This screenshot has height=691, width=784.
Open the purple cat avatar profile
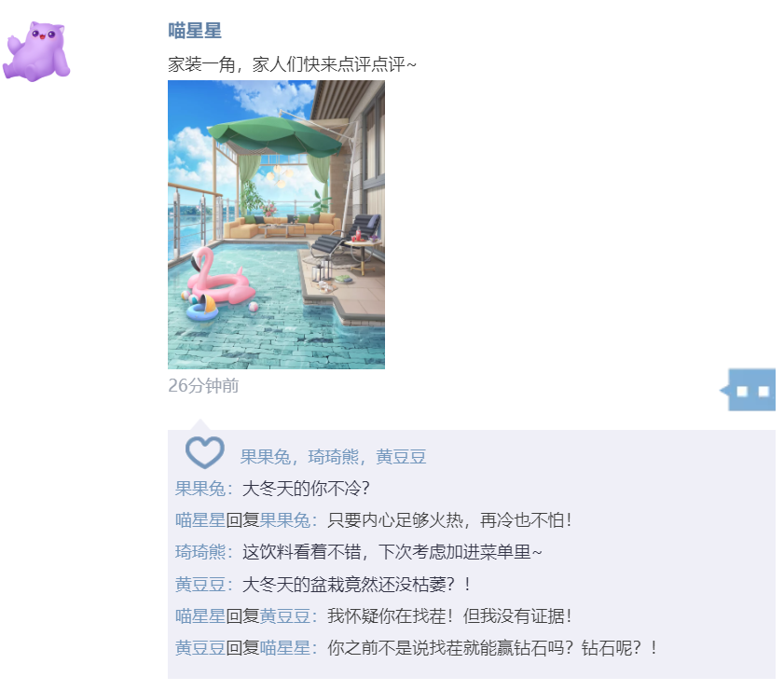(x=36, y=51)
